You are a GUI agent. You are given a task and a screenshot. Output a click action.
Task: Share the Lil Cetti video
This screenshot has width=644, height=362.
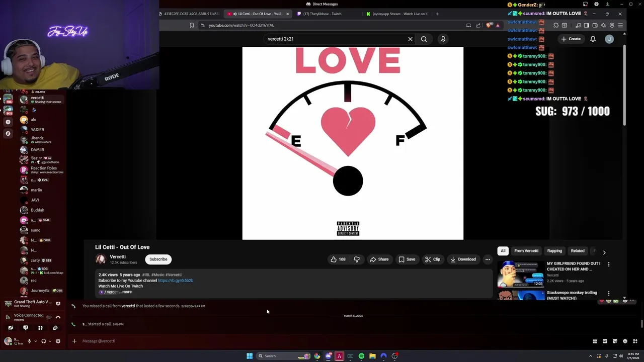(x=379, y=259)
